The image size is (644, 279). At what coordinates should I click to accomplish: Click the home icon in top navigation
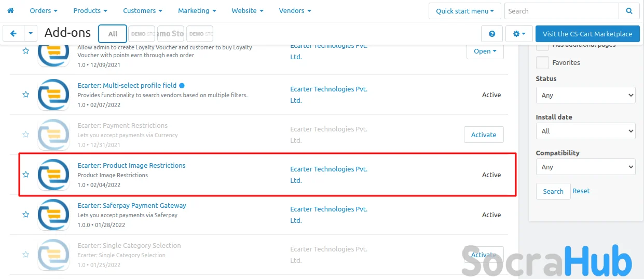click(x=10, y=10)
